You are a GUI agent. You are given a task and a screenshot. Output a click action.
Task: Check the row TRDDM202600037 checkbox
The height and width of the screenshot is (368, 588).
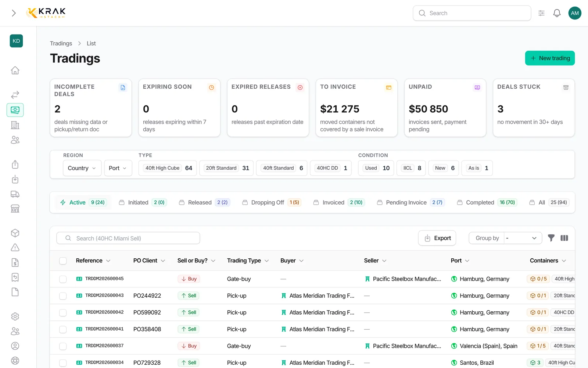pos(63,346)
